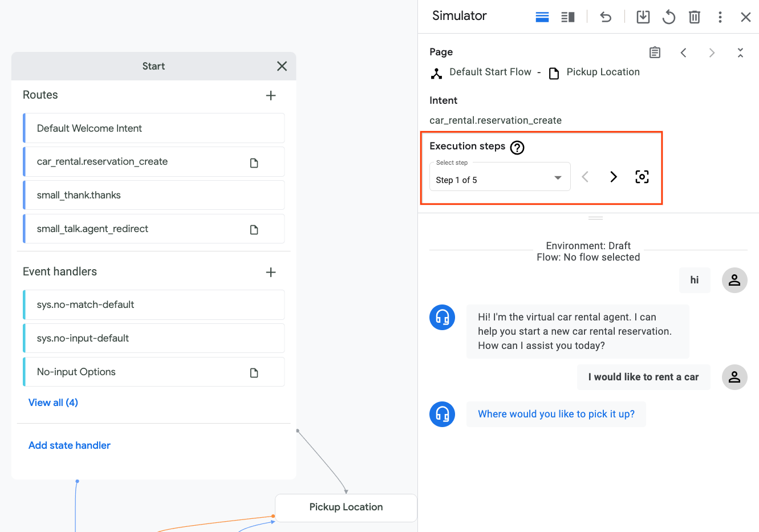Click the save test case download icon
759x532 pixels.
643,17
